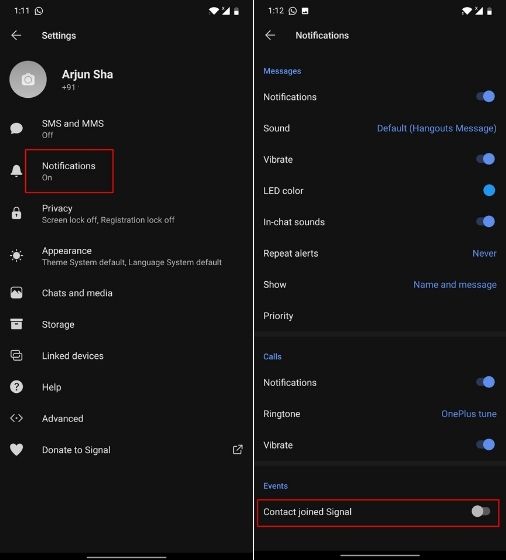506x560 pixels.
Task: Tap the camera profile avatar
Action: pyautogui.click(x=28, y=79)
